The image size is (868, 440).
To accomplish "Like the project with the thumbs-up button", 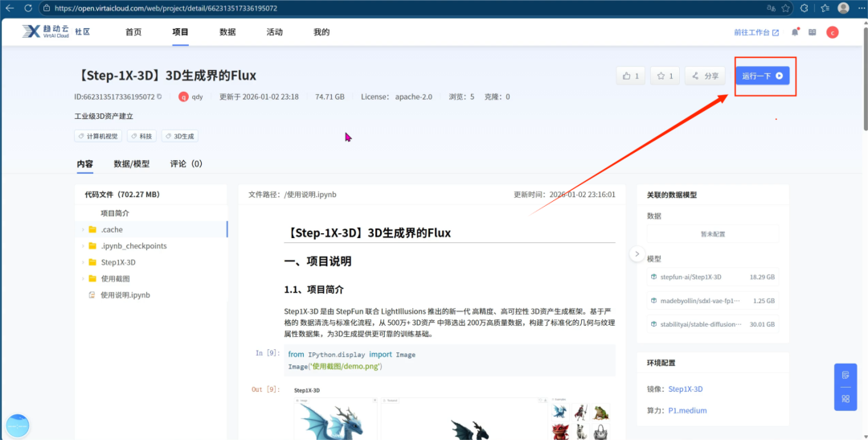I will [x=631, y=76].
